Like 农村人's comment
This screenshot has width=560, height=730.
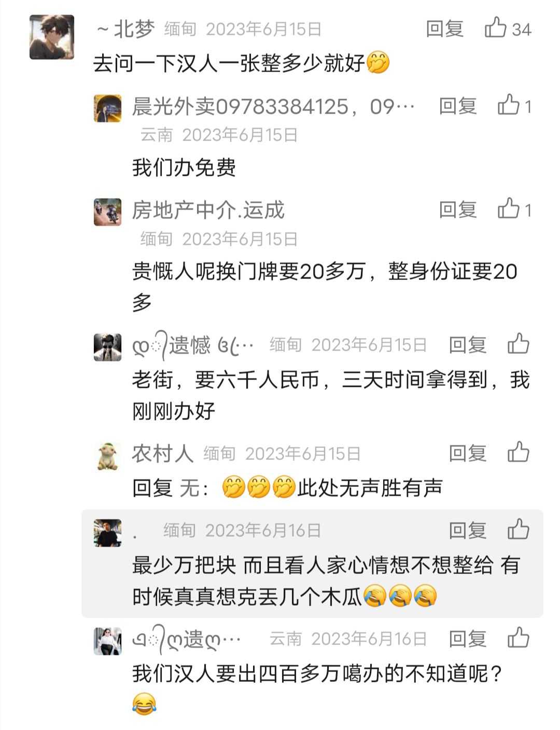[518, 453]
